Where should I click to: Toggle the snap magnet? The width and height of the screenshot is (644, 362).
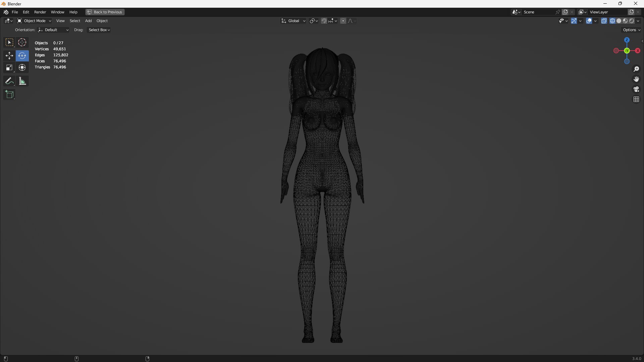click(x=324, y=21)
